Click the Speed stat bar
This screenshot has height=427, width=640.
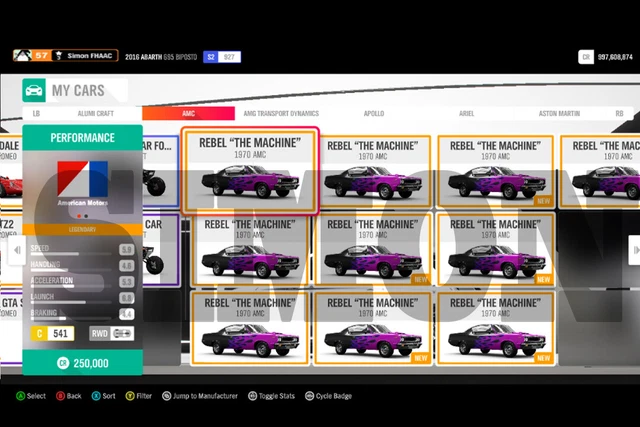click(71, 254)
